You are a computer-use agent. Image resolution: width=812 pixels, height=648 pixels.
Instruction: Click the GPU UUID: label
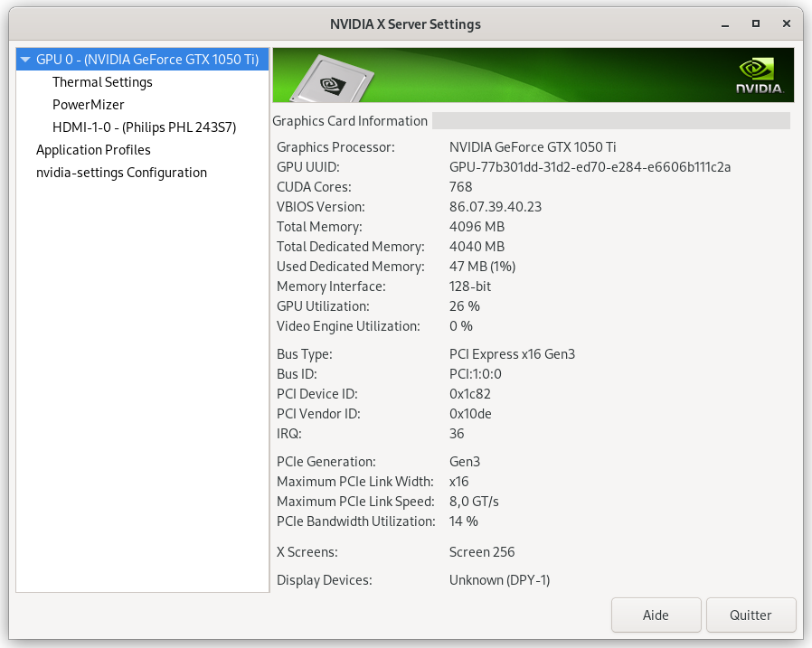point(308,167)
